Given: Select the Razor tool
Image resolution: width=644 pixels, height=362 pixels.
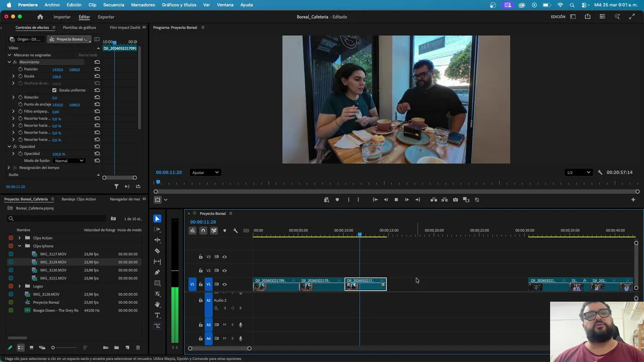Looking at the screenshot, I should (x=157, y=251).
